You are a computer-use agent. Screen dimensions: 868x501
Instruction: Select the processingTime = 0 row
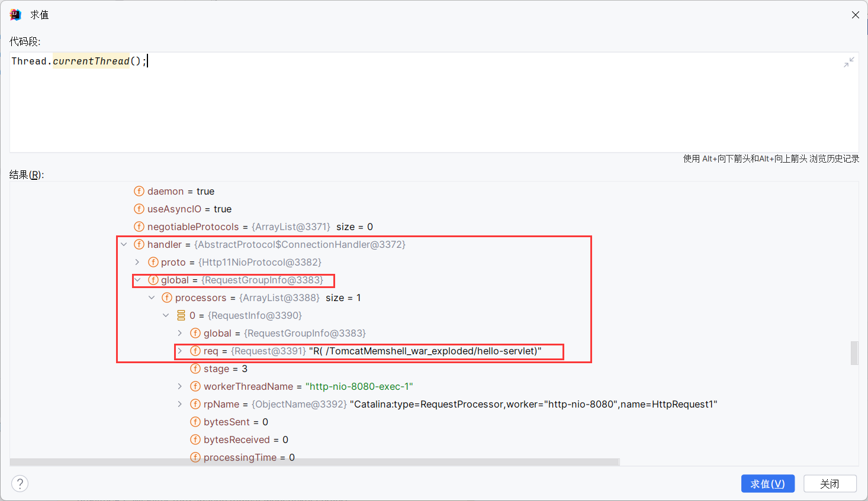434,456
